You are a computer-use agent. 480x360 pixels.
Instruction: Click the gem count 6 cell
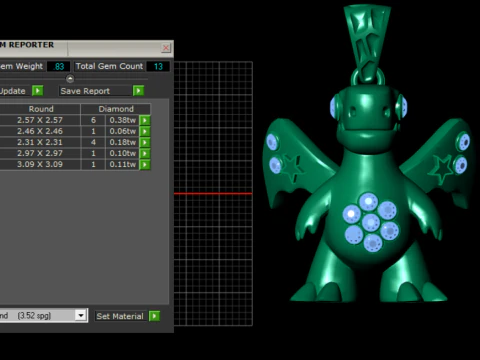(x=93, y=120)
